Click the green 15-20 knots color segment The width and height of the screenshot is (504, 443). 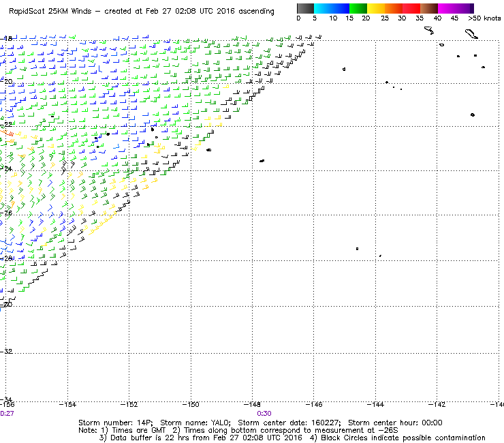[358, 8]
